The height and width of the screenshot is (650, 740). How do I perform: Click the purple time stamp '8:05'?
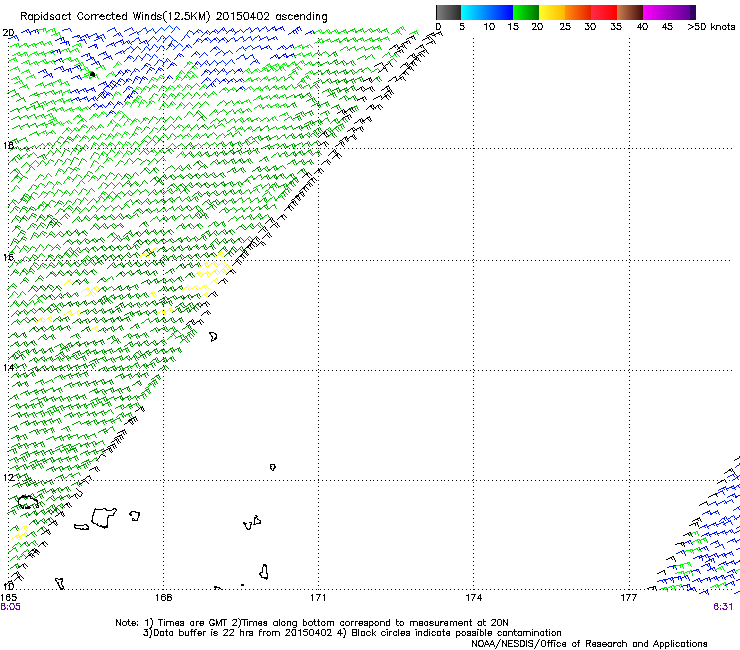point(10,607)
